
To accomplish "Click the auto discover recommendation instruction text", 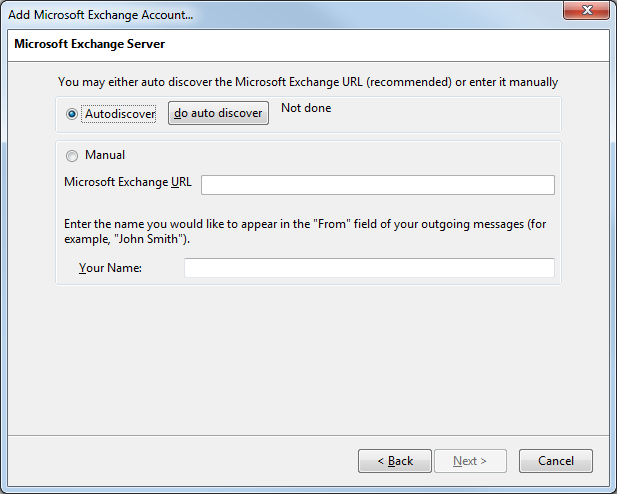I will 308,82.
